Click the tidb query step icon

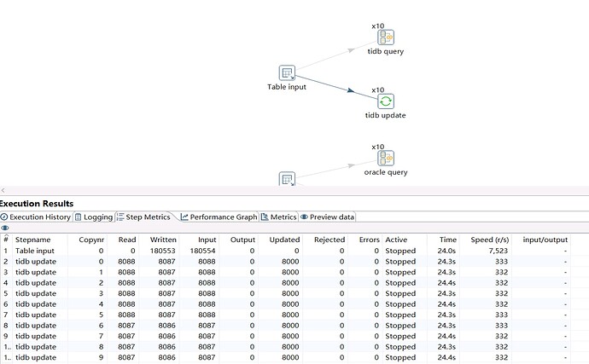point(385,37)
